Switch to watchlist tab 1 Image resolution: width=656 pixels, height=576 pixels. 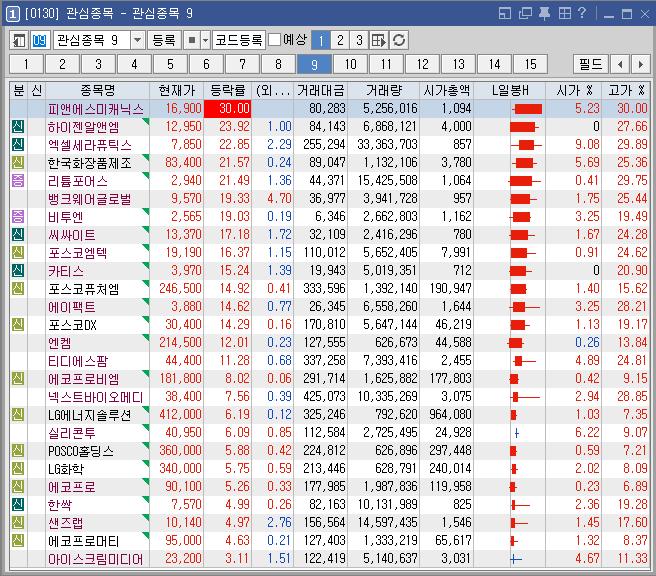click(26, 64)
